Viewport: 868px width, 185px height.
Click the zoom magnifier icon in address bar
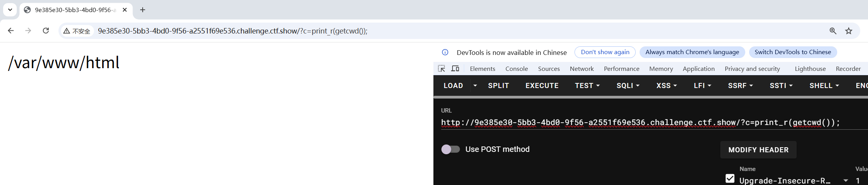pyautogui.click(x=833, y=31)
